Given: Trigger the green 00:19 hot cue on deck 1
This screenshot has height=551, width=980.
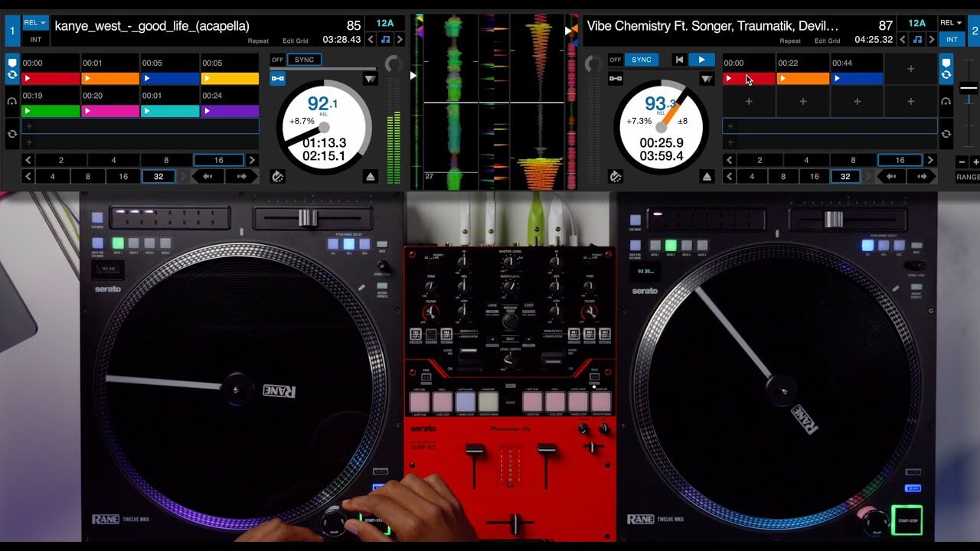Looking at the screenshot, I should (x=51, y=111).
